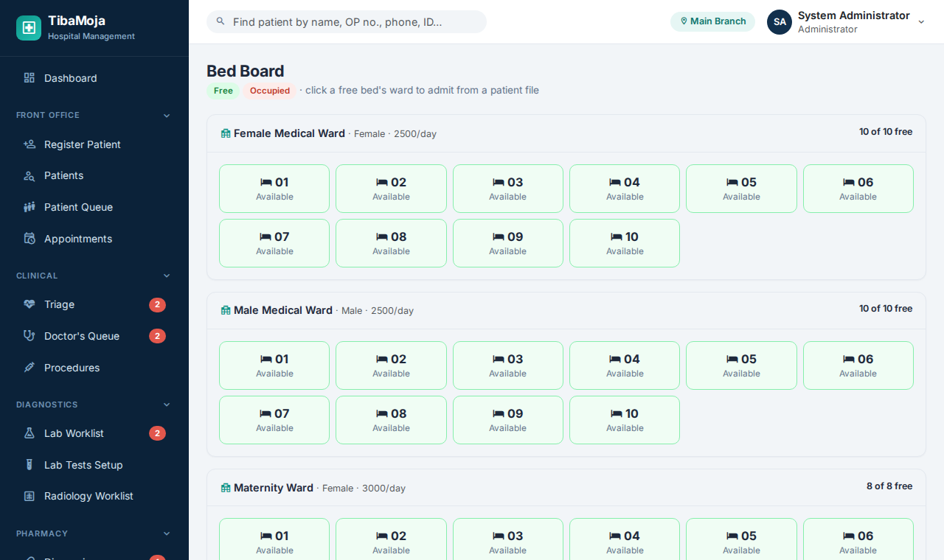Click the TibaMoja medical cross logo
This screenshot has width=944, height=560.
point(29,28)
